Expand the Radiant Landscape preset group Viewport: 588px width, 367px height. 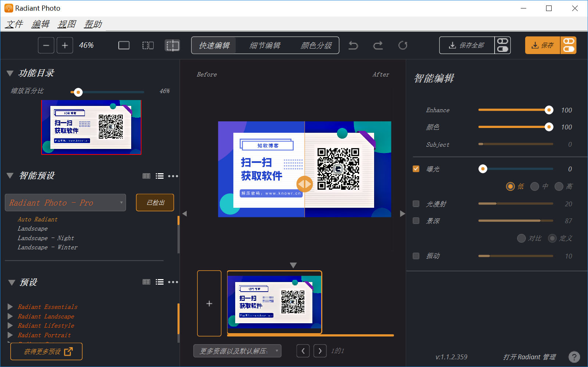point(10,316)
